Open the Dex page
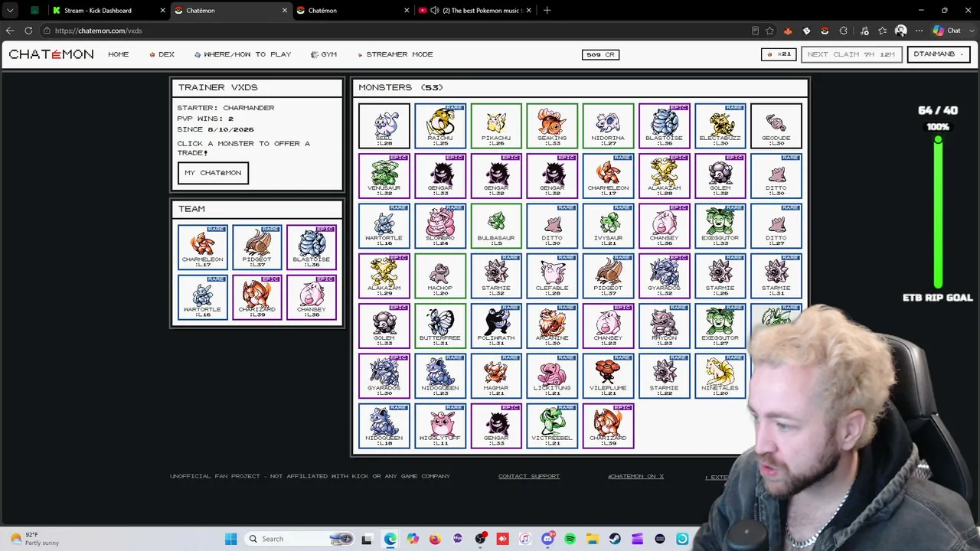Screen dimensions: 980x551 [162, 54]
